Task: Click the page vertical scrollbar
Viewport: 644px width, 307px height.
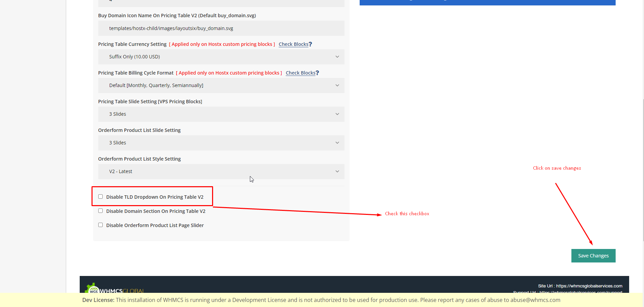Action: coord(643,169)
